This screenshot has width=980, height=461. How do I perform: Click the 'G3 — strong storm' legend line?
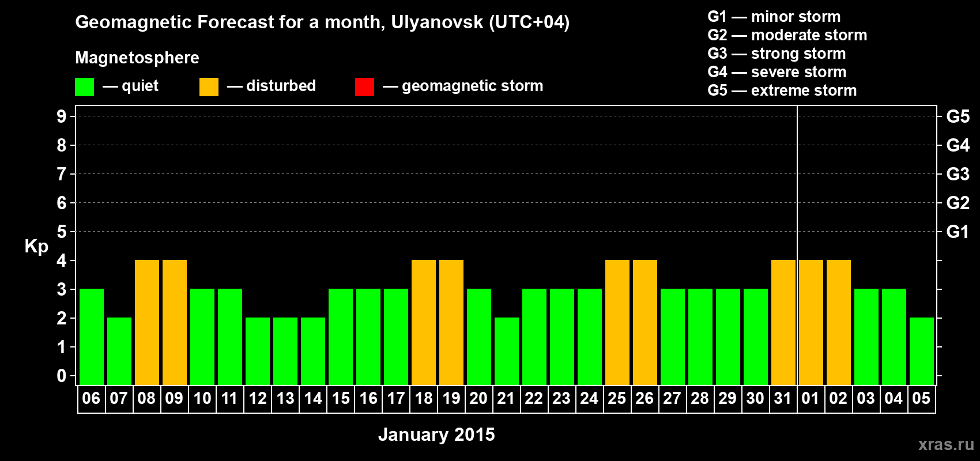point(777,54)
